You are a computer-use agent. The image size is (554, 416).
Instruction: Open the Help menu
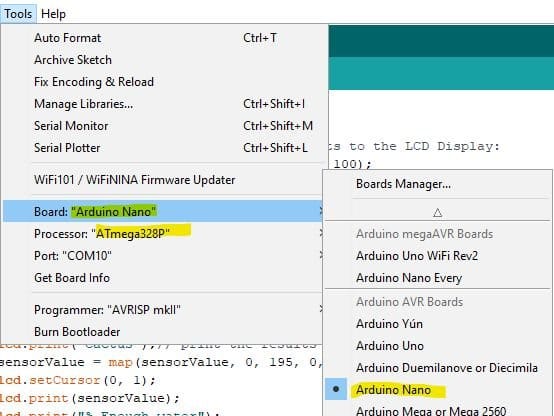[53, 14]
